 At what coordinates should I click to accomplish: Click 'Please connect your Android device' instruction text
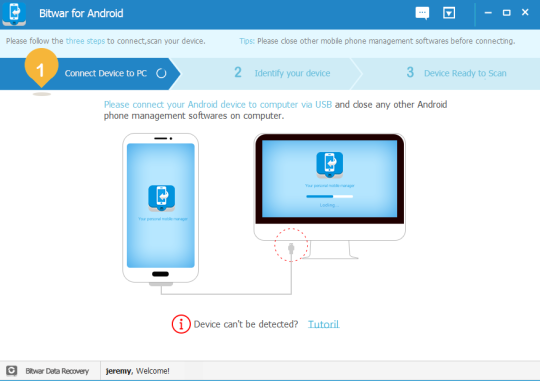(x=218, y=104)
